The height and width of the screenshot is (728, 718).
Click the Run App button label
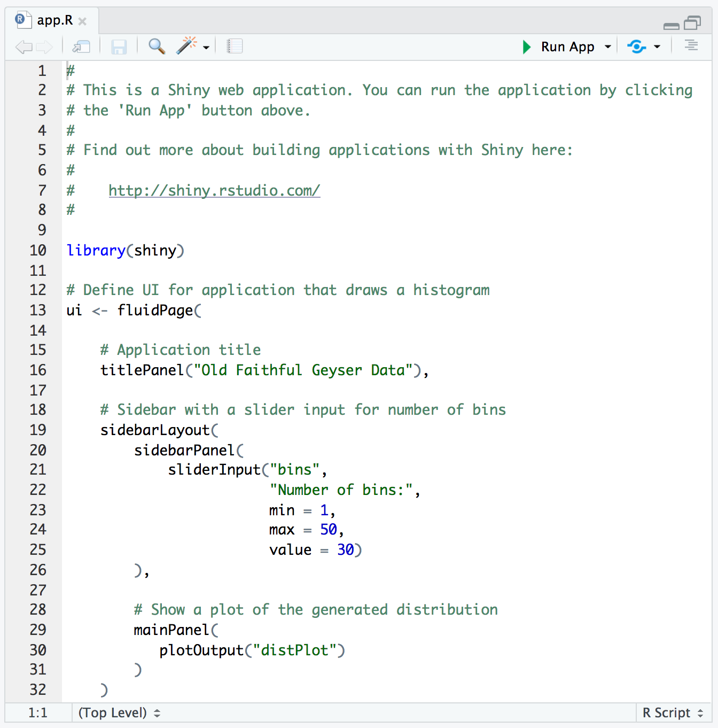click(x=567, y=47)
